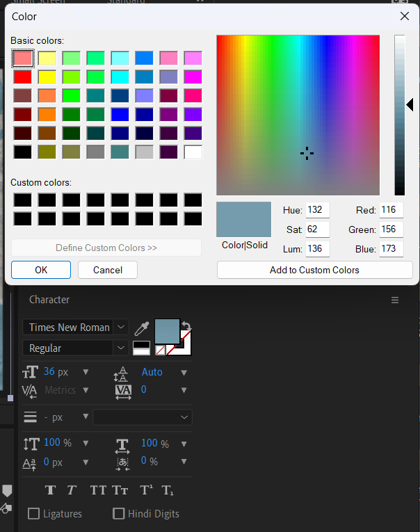Set colors to black and white
This screenshot has width=420, height=532.
coord(141,348)
